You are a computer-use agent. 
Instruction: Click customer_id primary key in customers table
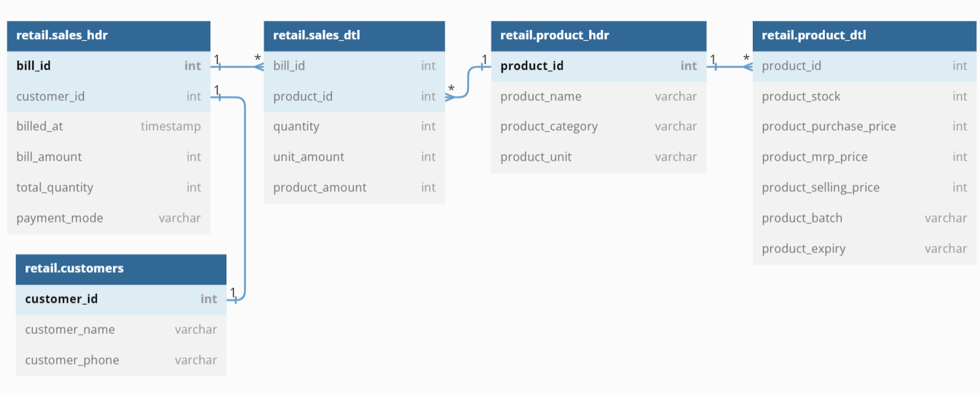click(121, 299)
